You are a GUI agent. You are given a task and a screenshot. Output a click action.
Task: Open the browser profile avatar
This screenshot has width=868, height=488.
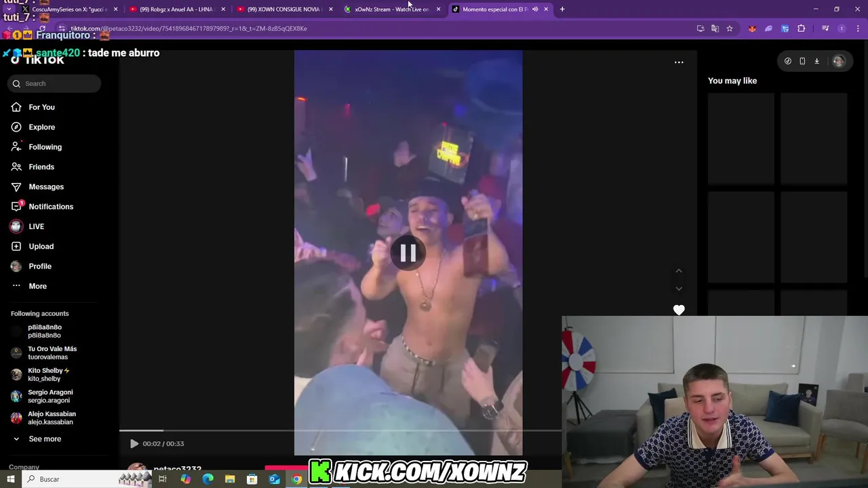click(842, 28)
